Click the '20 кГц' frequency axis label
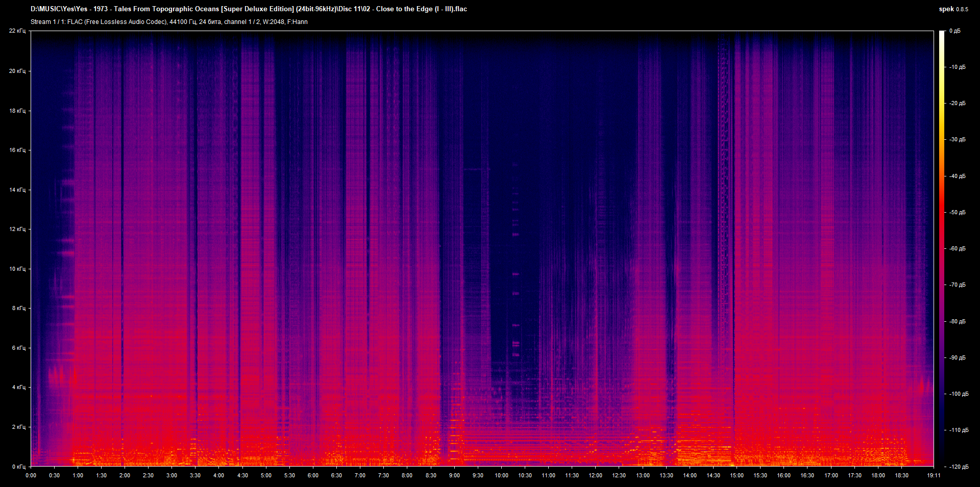Screen dimensions: 980x487 [x=17, y=71]
